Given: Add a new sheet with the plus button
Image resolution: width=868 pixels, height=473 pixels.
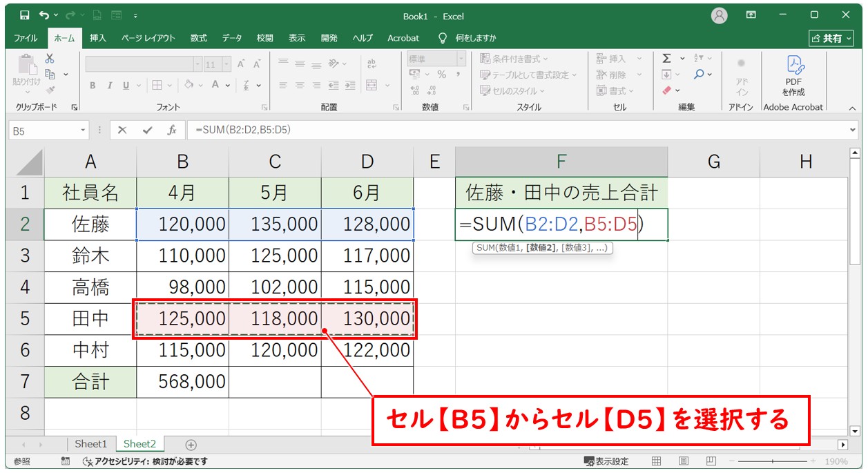Looking at the screenshot, I should [191, 445].
